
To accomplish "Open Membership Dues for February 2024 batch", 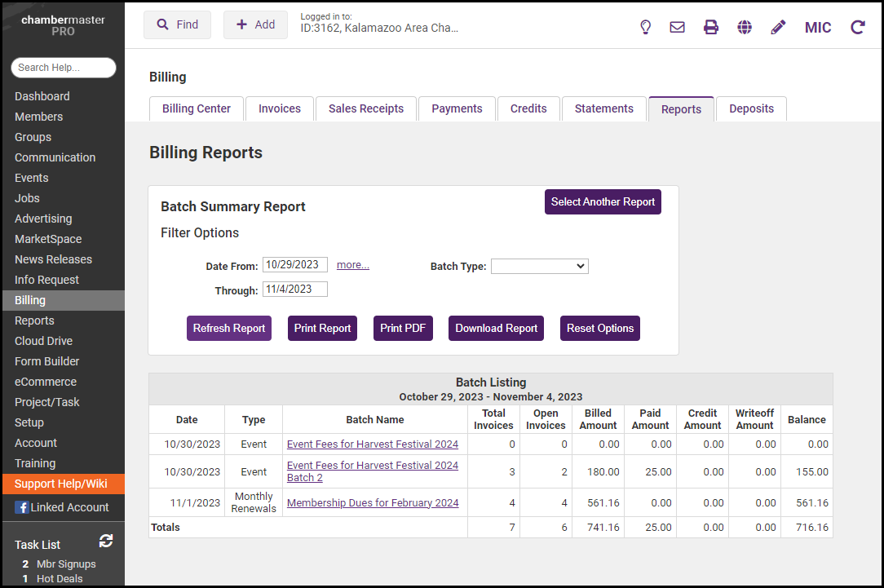I will point(373,503).
